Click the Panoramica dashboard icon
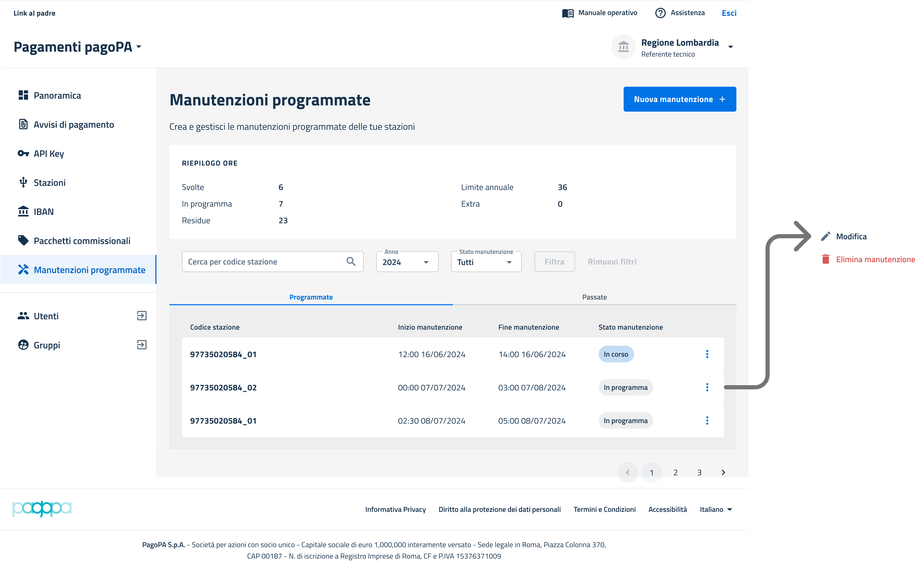The width and height of the screenshot is (924, 570). click(23, 95)
